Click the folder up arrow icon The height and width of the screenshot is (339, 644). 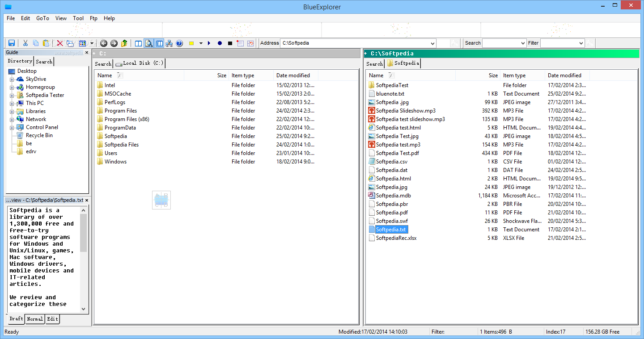(x=124, y=43)
